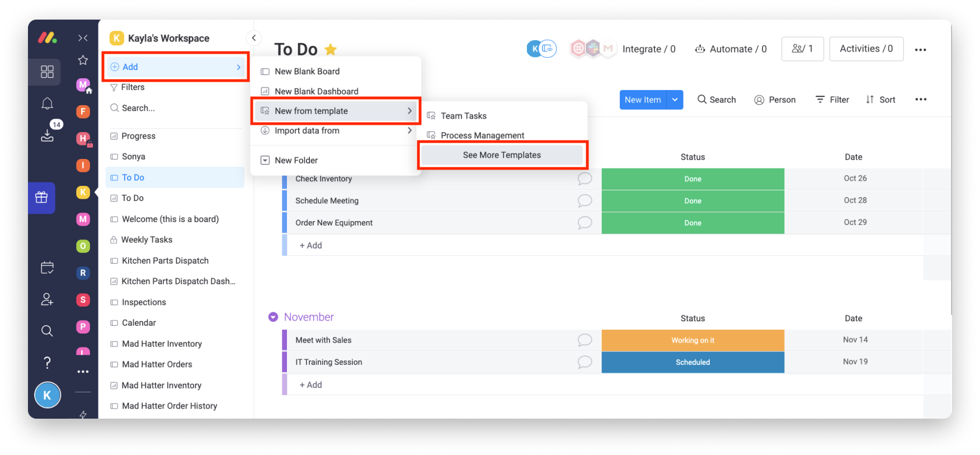Collapse the November group toggle

(273, 317)
